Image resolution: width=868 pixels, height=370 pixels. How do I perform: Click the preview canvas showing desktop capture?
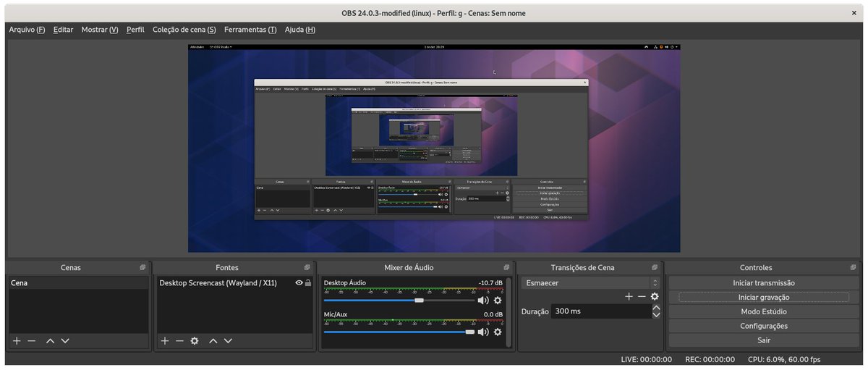pos(434,148)
